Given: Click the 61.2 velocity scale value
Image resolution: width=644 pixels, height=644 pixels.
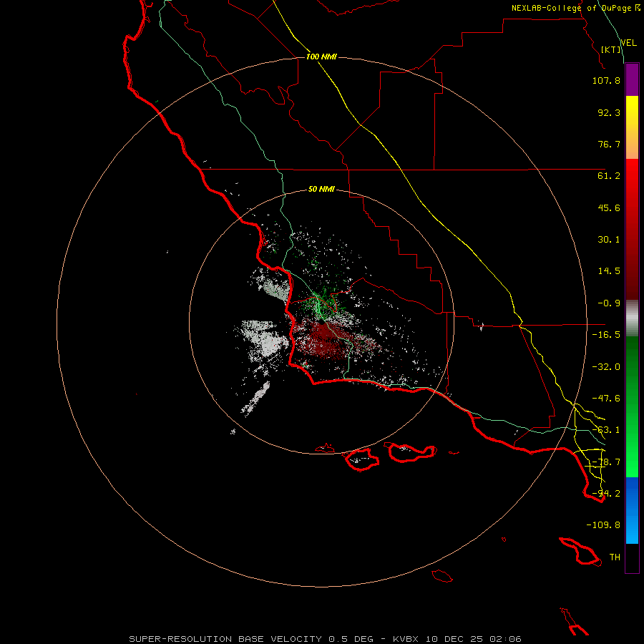Looking at the screenshot, I should click(x=609, y=176).
